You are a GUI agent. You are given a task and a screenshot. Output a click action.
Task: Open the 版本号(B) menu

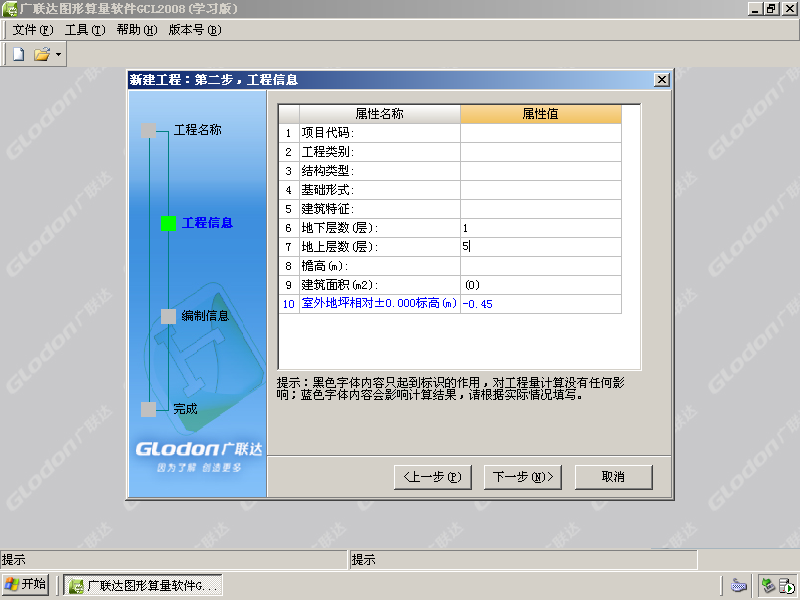click(195, 30)
